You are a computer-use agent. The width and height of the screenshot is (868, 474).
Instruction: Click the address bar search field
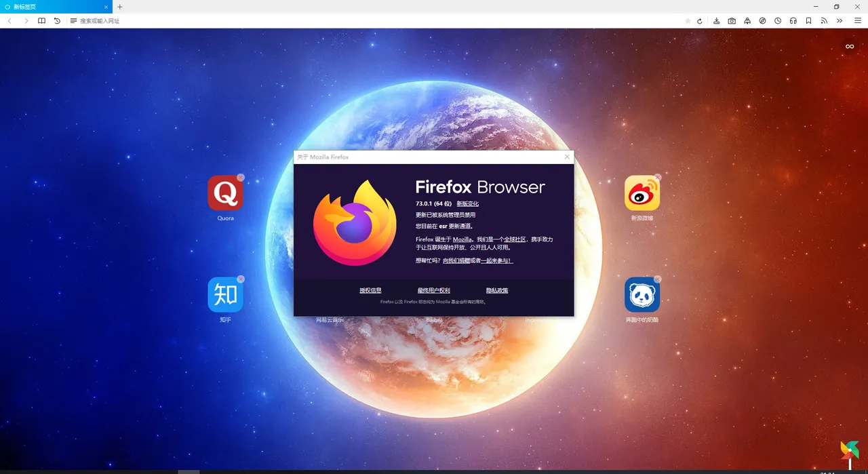tap(380, 21)
